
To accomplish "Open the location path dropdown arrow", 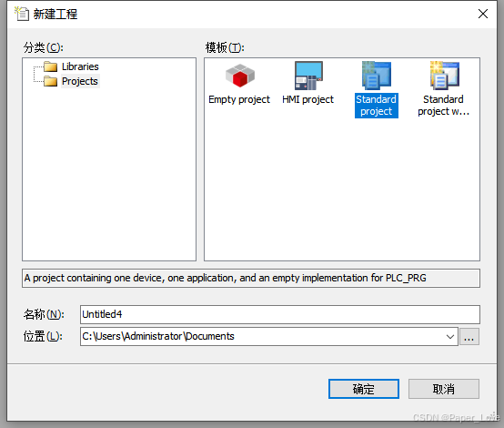I will (x=450, y=337).
